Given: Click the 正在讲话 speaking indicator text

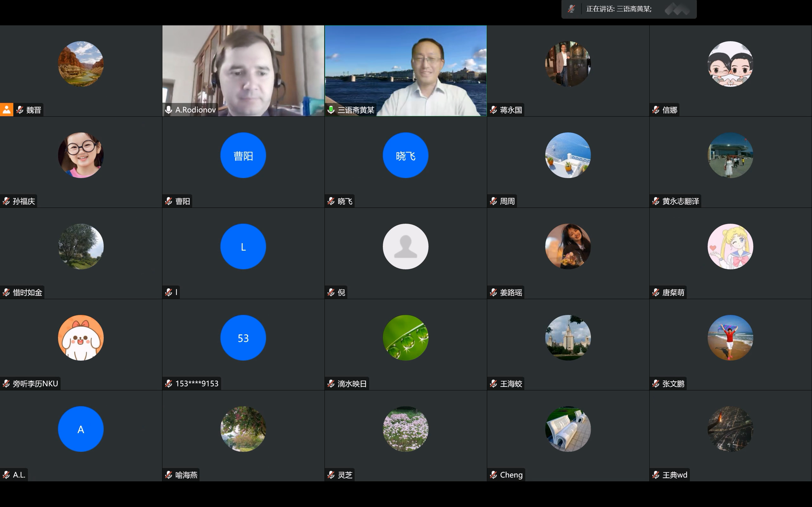Looking at the screenshot, I should click(x=619, y=9).
